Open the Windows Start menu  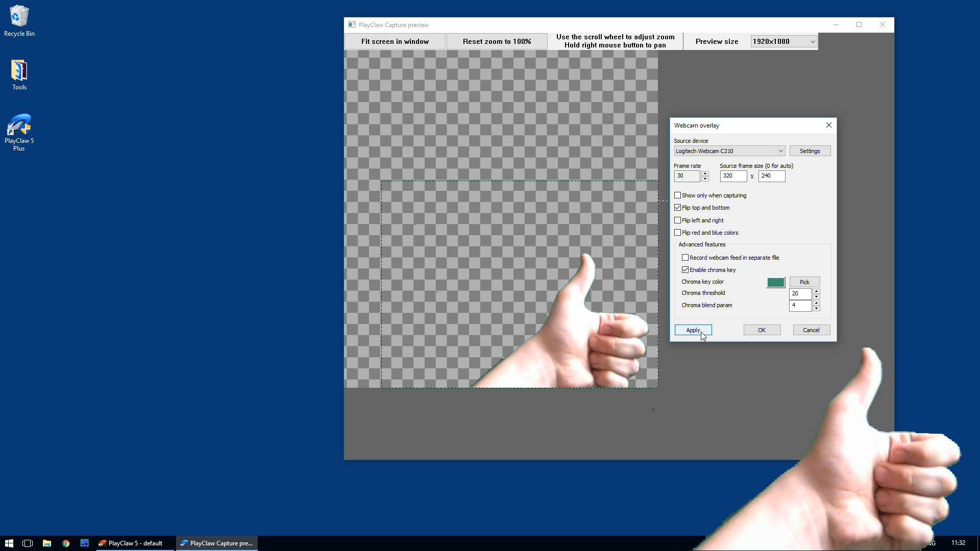pos(9,543)
